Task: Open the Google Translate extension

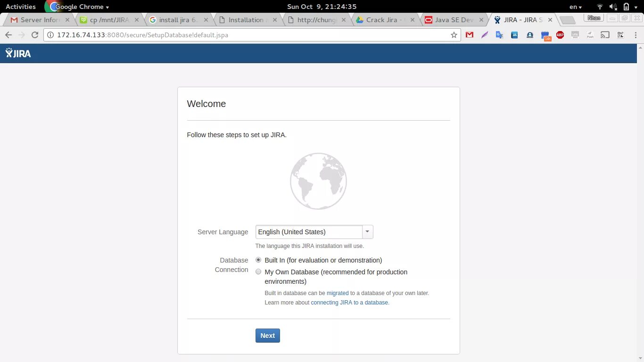Action: (499, 35)
